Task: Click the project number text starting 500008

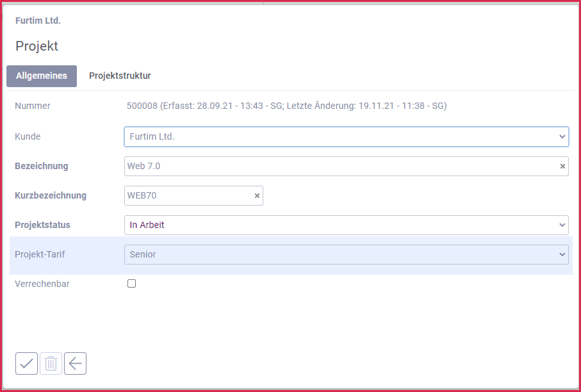Action: click(x=286, y=106)
